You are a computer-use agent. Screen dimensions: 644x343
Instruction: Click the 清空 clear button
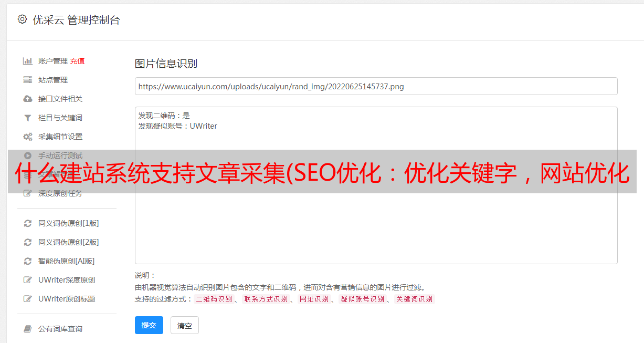pos(185,325)
